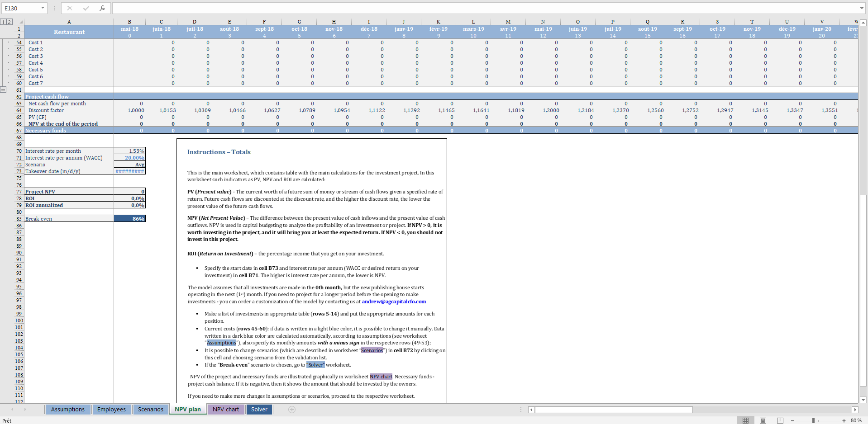
Task: Select the cell showing 1,53% interest rate
Action: 129,151
